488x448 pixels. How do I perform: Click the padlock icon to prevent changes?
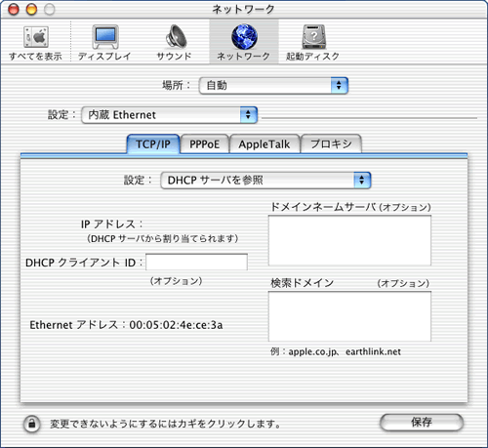coord(32,424)
